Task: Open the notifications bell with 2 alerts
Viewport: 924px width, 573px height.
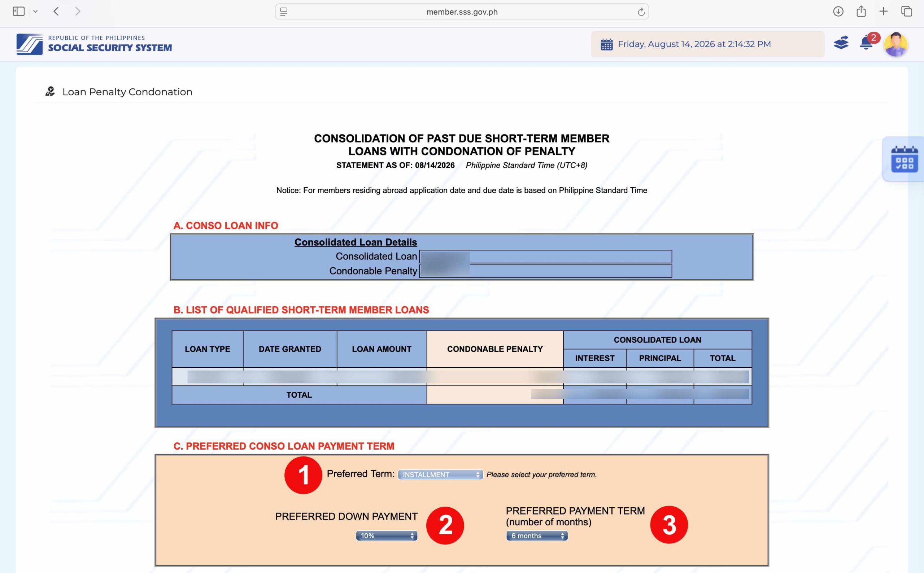Action: point(866,42)
